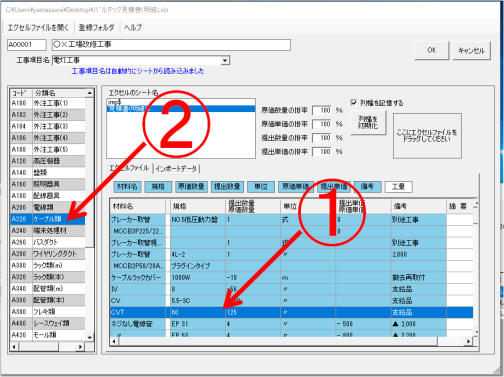
Task: Select the imp$ sheet in the list
Action: pos(181,102)
